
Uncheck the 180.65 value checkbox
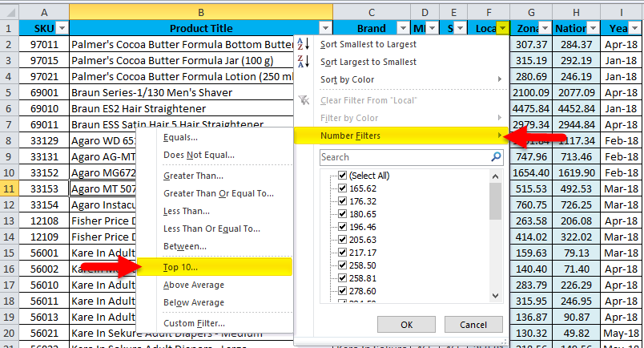coord(343,214)
